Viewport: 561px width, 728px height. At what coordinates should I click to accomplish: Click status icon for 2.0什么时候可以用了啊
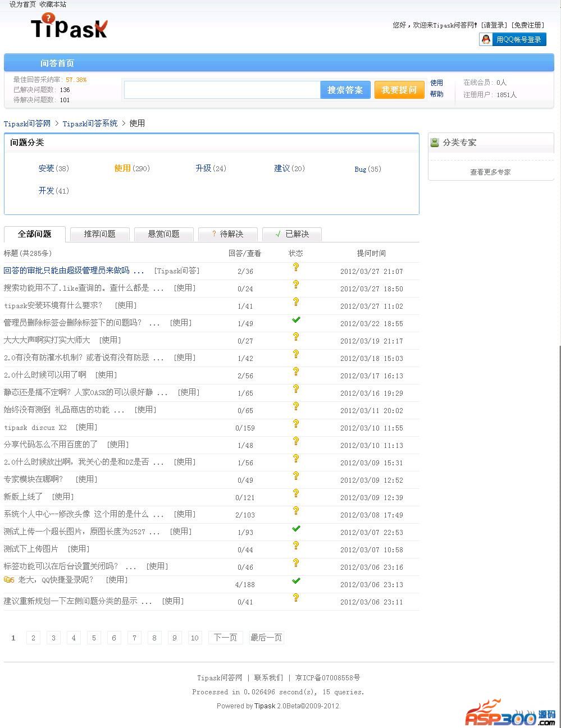(296, 372)
